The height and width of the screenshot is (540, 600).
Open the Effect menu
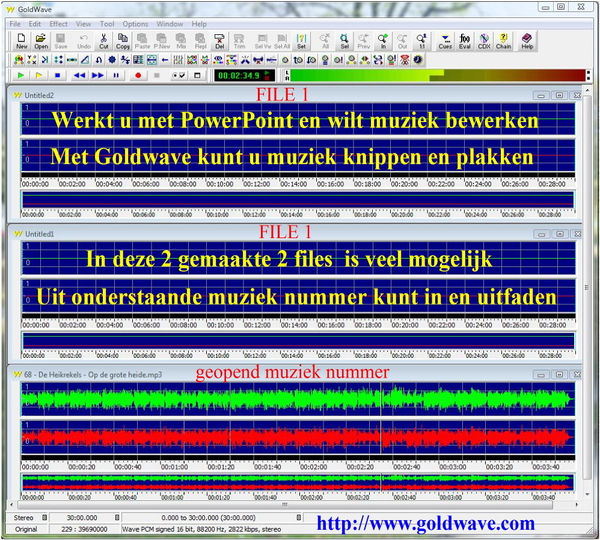58,24
